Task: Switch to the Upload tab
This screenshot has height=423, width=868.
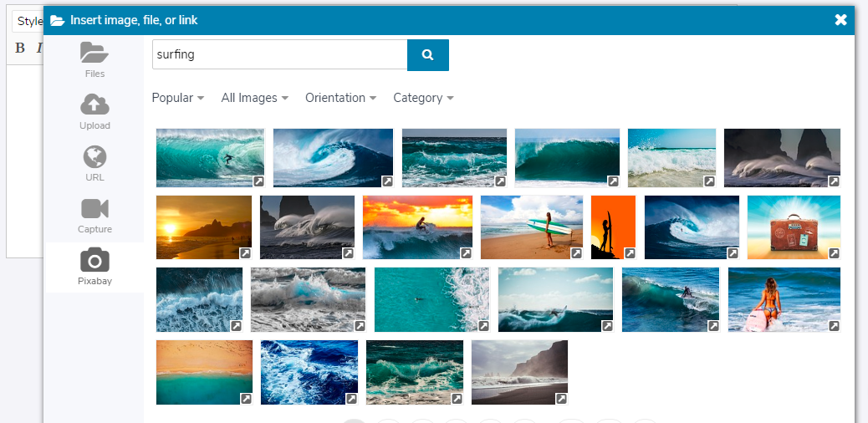Action: click(94, 112)
